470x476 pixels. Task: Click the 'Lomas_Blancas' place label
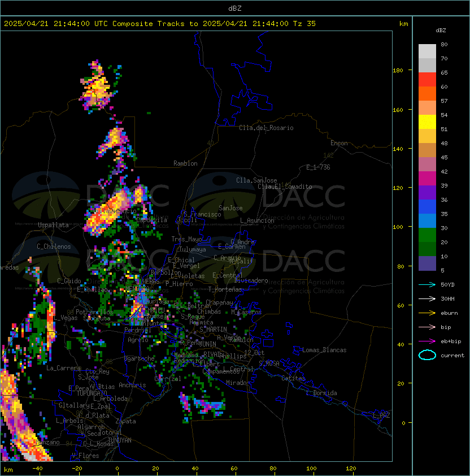(x=324, y=350)
